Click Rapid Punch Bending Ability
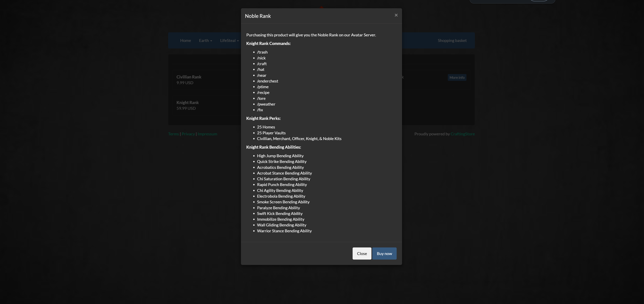This screenshot has height=304, width=644. click(282, 185)
